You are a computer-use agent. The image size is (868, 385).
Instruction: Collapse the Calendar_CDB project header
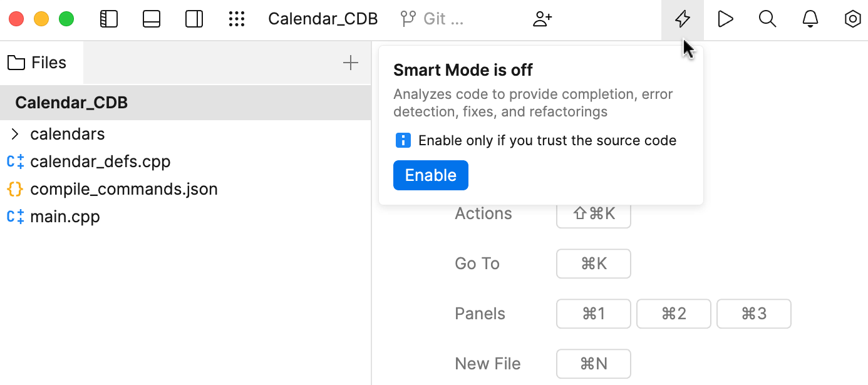coord(71,102)
